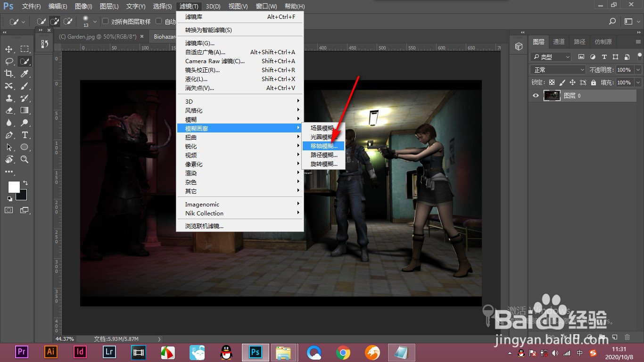Choose Subtract from Selection mode
Image resolution: width=644 pixels, height=362 pixels.
pos(68,21)
